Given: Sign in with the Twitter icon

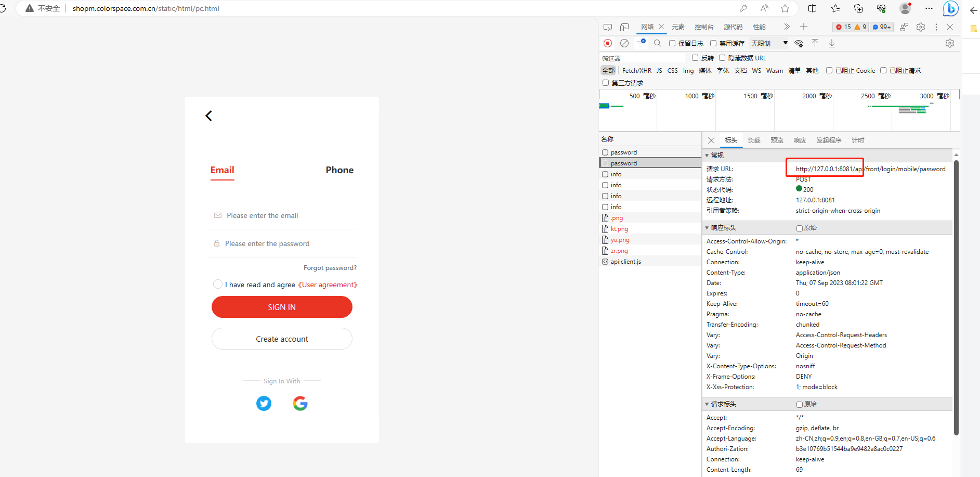Looking at the screenshot, I should tap(264, 403).
